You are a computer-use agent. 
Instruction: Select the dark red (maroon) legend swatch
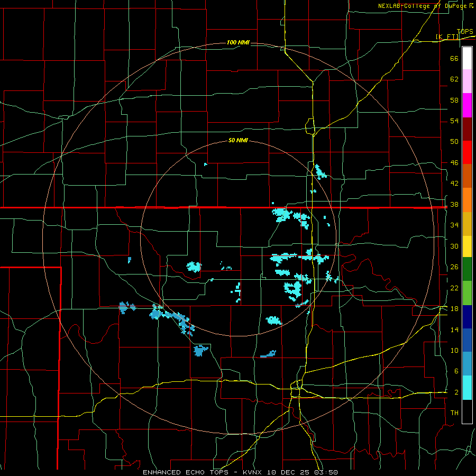click(467, 129)
